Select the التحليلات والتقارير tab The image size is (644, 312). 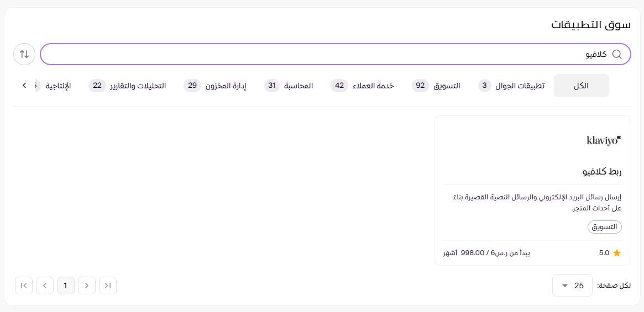click(127, 86)
